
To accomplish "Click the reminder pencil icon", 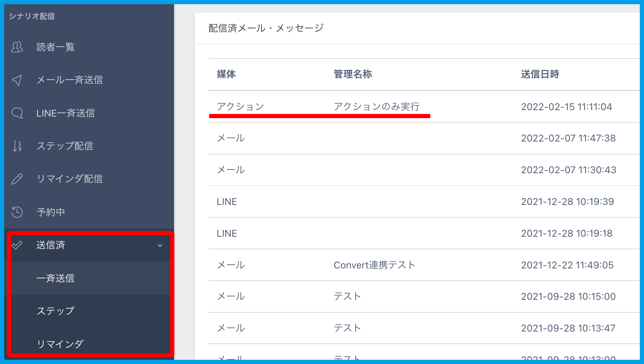I will [17, 179].
